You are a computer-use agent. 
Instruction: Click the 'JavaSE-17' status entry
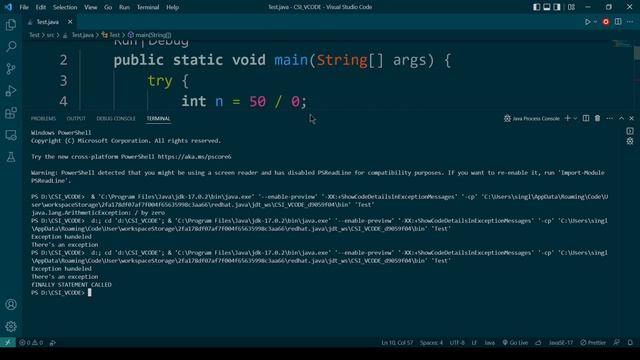pos(561,342)
